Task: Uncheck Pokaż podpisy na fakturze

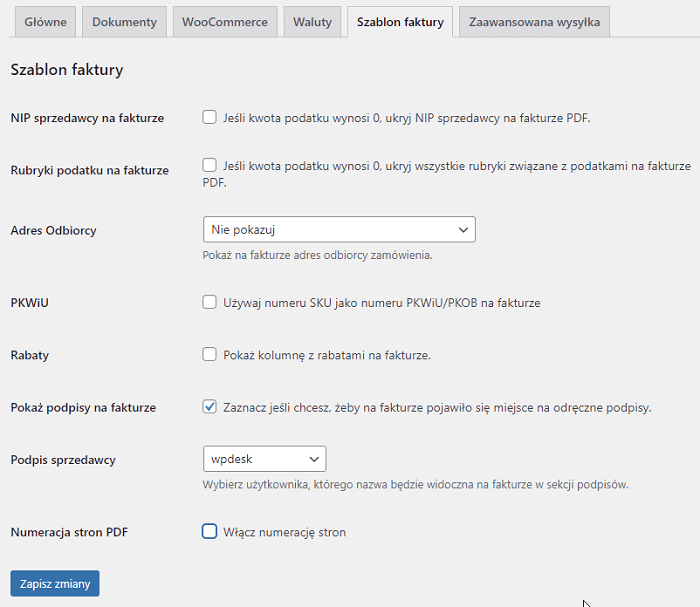Action: coord(209,407)
